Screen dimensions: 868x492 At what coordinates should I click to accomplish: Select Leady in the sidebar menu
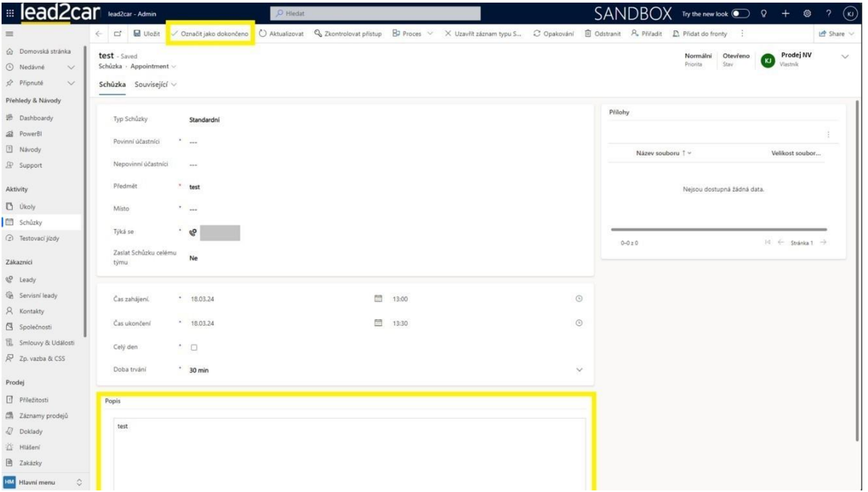(28, 280)
